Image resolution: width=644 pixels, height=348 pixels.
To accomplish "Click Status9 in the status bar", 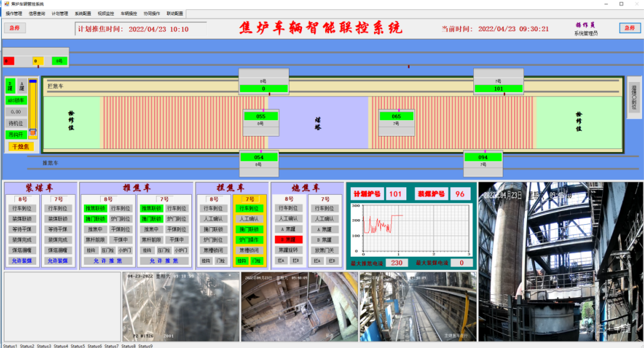I will pos(146,346).
